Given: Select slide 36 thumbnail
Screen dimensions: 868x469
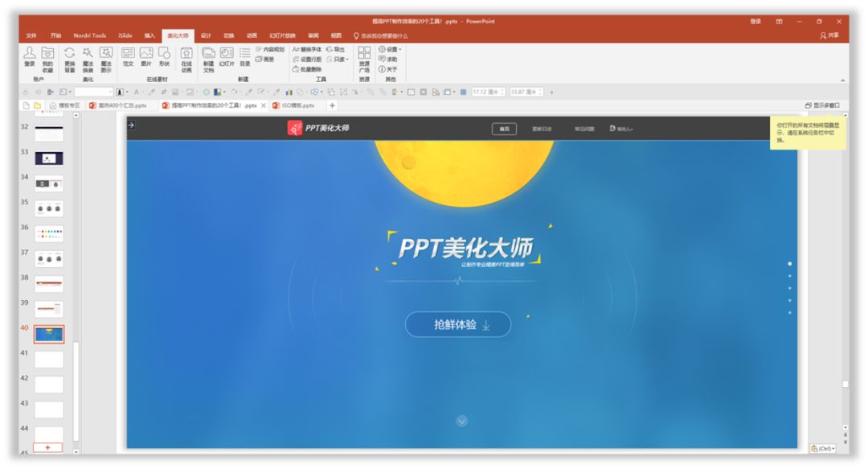Looking at the screenshot, I should click(x=49, y=233).
